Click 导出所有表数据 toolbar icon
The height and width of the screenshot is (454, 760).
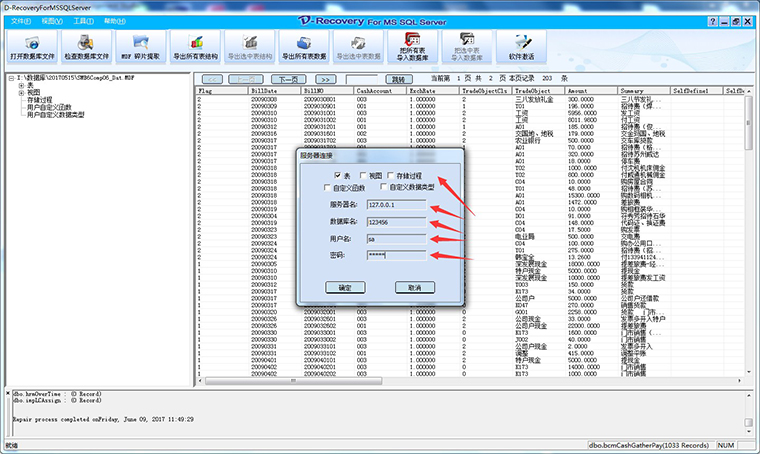pos(304,47)
